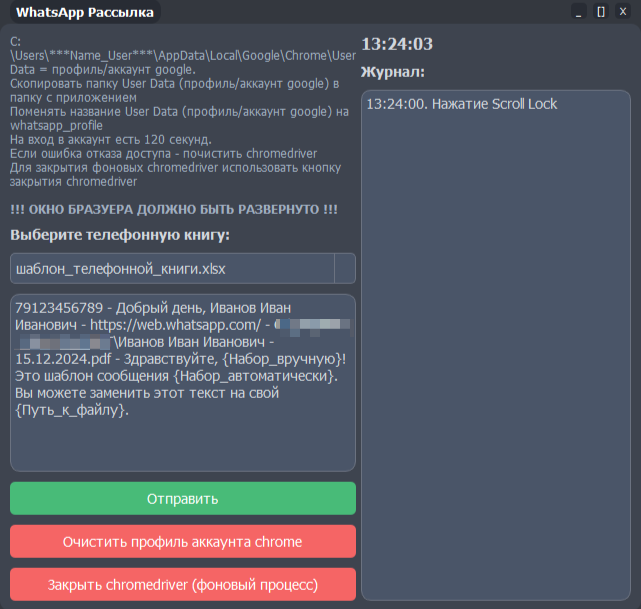The height and width of the screenshot is (609, 641).
Task: Click the Если ошибка отказа доступа instruction line
Action: coord(164,154)
